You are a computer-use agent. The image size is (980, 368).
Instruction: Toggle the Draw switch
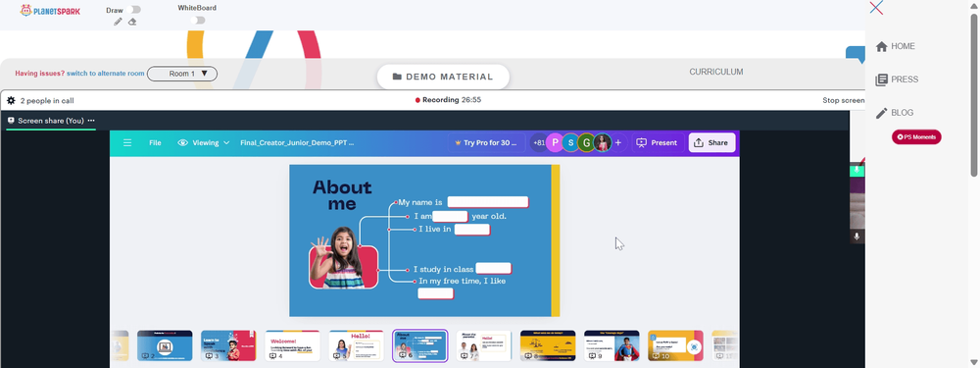(133, 10)
